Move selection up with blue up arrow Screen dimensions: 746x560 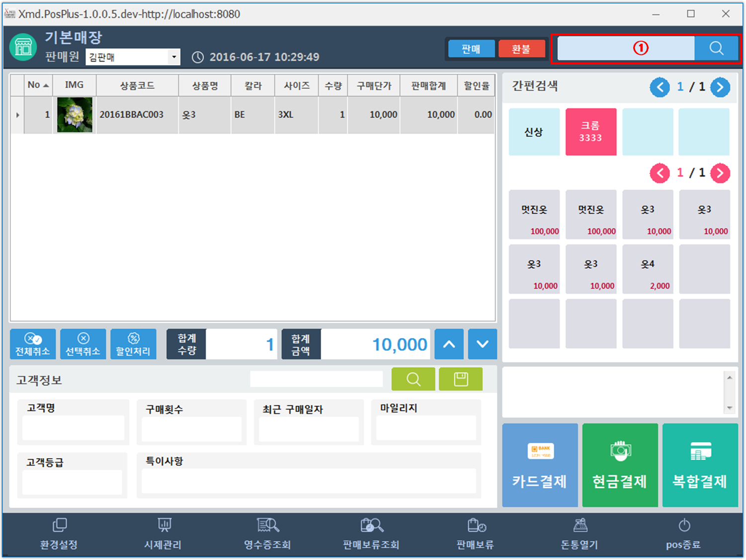point(449,344)
